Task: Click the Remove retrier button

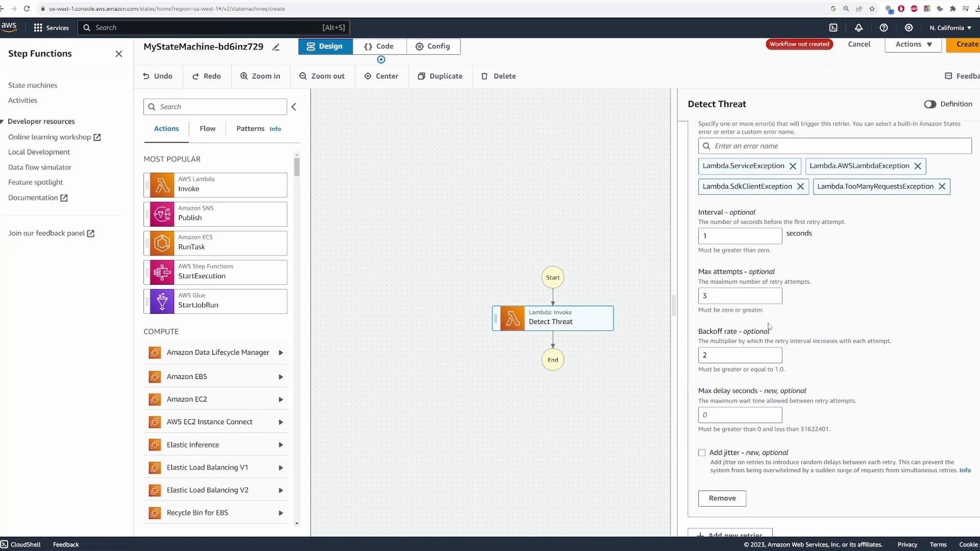Action: pyautogui.click(x=722, y=498)
